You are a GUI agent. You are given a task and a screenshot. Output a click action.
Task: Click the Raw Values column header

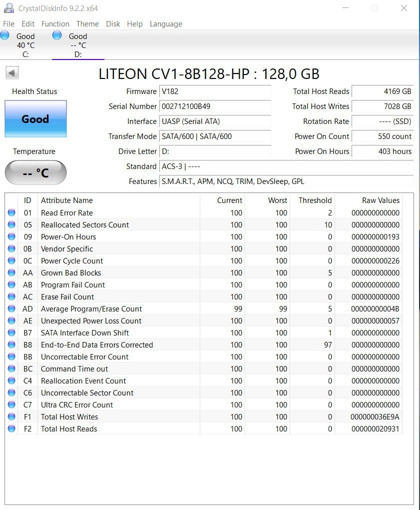pos(369,200)
